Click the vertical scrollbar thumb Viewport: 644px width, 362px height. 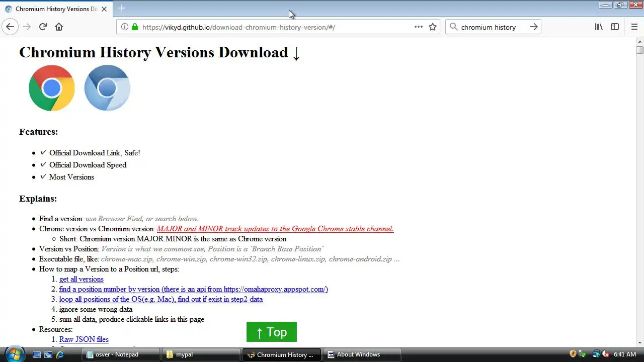639,50
